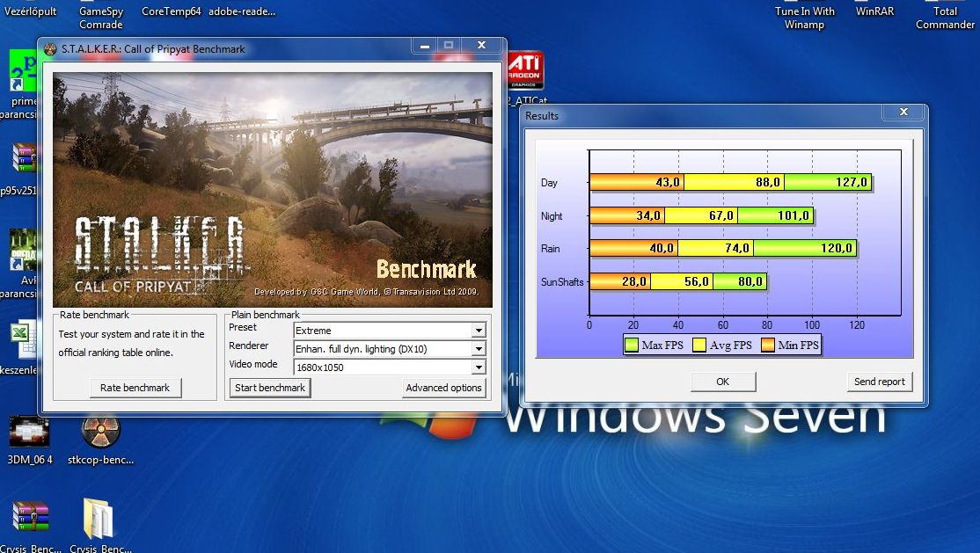Click the Day avg FPS value 88,0
The image size is (980, 553).
767,183
